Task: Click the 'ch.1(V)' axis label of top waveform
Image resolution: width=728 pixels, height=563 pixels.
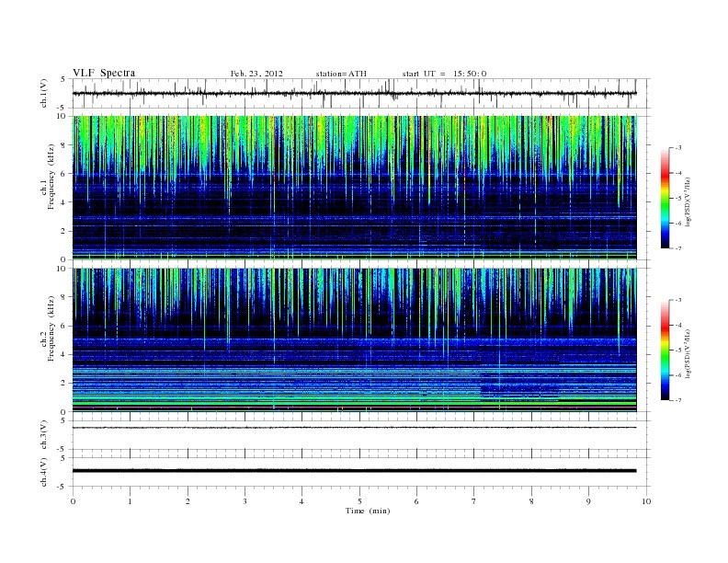Action: (x=44, y=93)
